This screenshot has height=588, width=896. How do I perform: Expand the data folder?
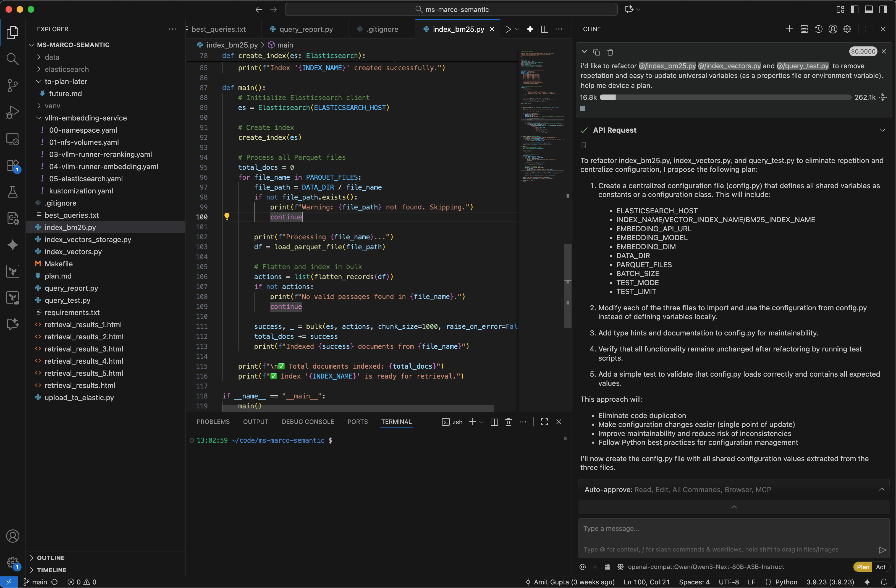coord(53,57)
